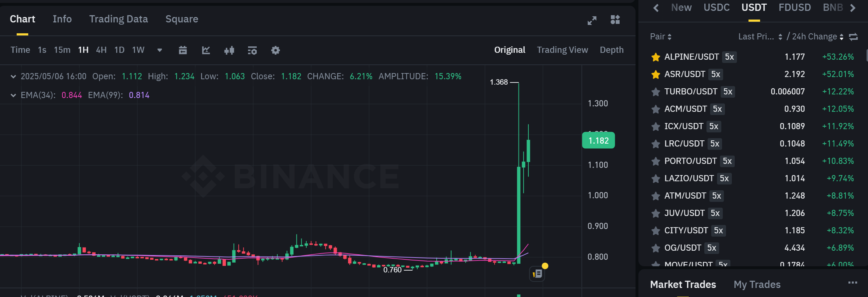This screenshot has width=868, height=297.
Task: Click the floating news note icon on chart
Action: (537, 274)
